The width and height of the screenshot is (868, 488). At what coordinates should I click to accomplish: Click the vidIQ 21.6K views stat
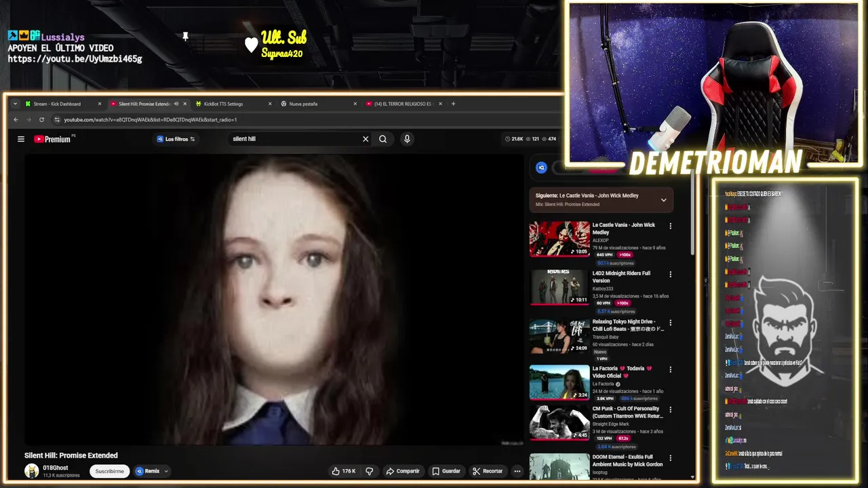(515, 139)
